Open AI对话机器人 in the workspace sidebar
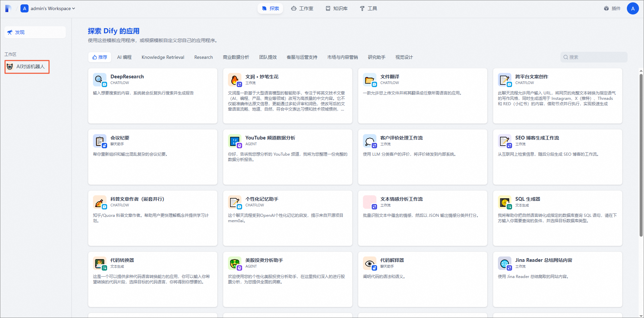This screenshot has width=644, height=318. [27, 67]
